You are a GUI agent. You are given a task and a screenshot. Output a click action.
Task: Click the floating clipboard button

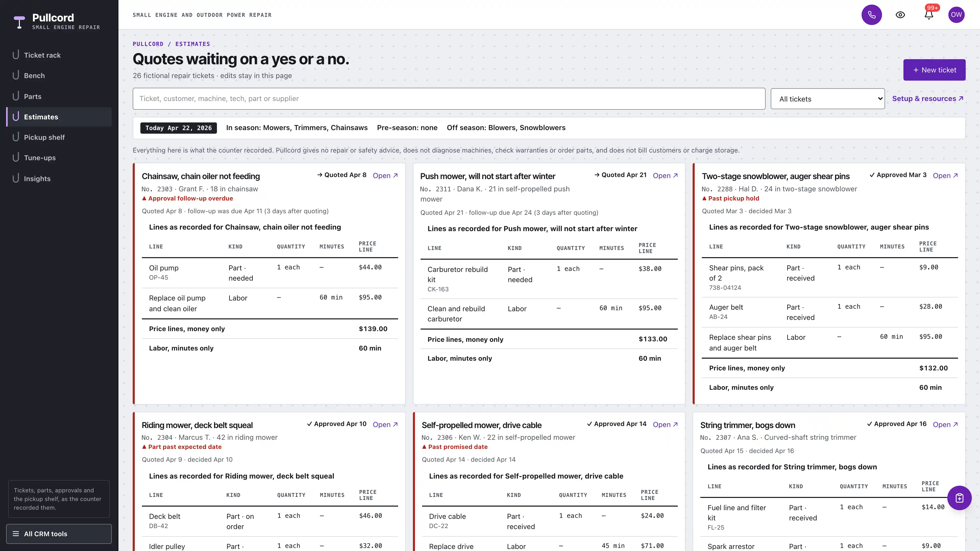click(x=959, y=498)
